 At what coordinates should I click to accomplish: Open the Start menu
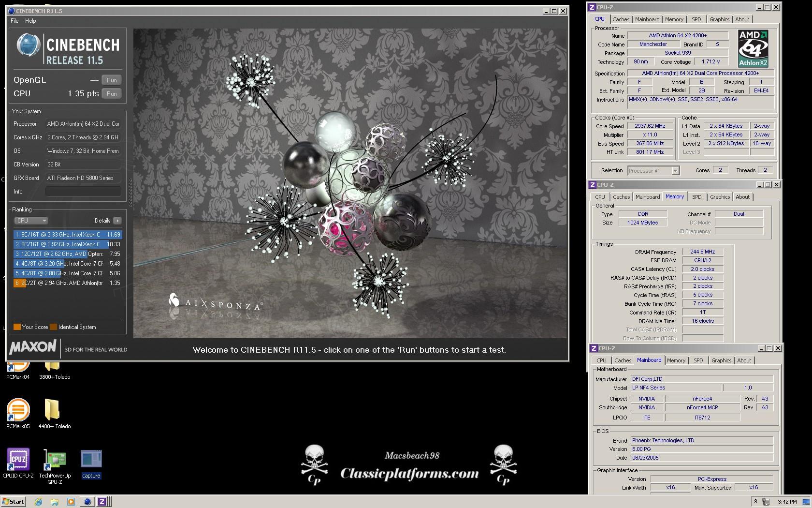tap(13, 502)
